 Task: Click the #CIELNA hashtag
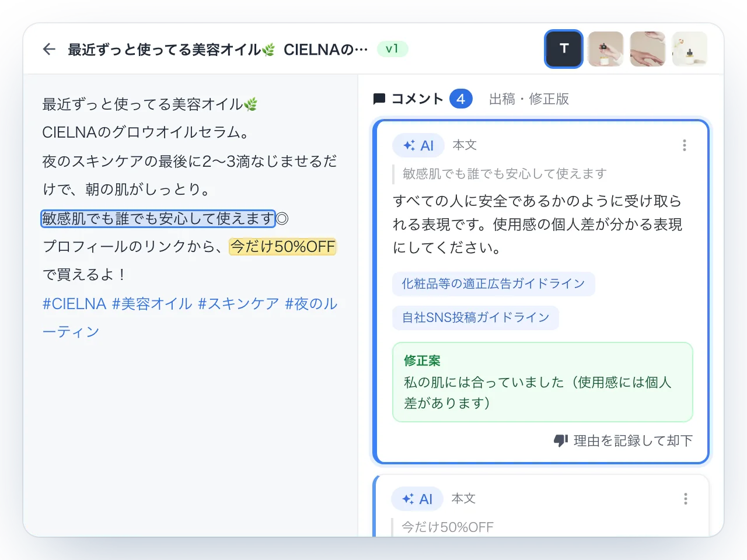tap(74, 304)
